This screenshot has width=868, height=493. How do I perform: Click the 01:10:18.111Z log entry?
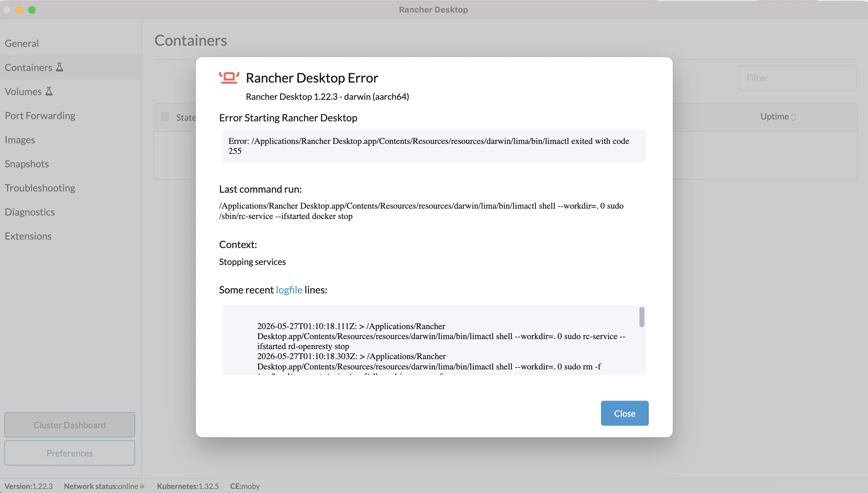click(441, 336)
